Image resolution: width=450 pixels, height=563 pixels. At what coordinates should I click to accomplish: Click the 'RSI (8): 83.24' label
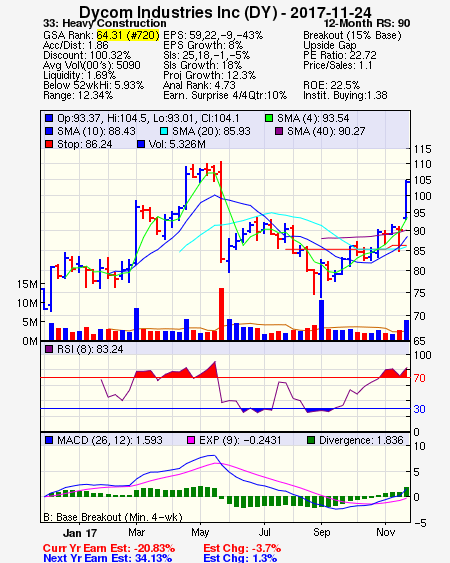[90, 349]
